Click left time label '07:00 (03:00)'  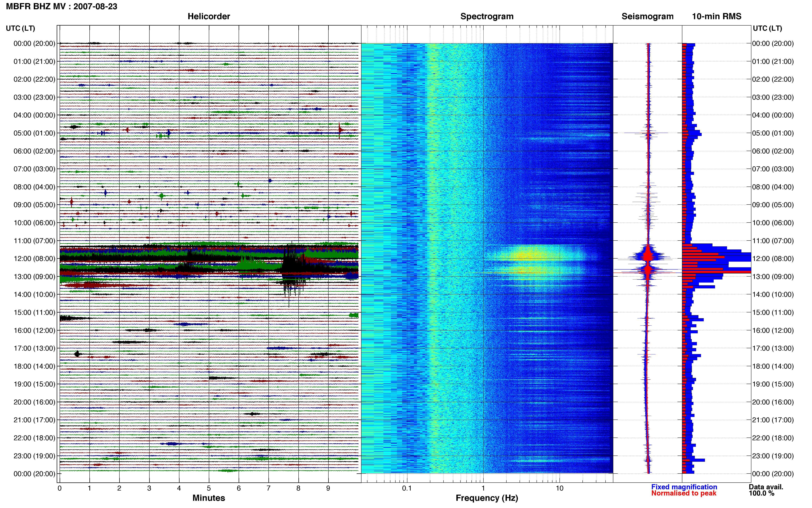point(34,169)
